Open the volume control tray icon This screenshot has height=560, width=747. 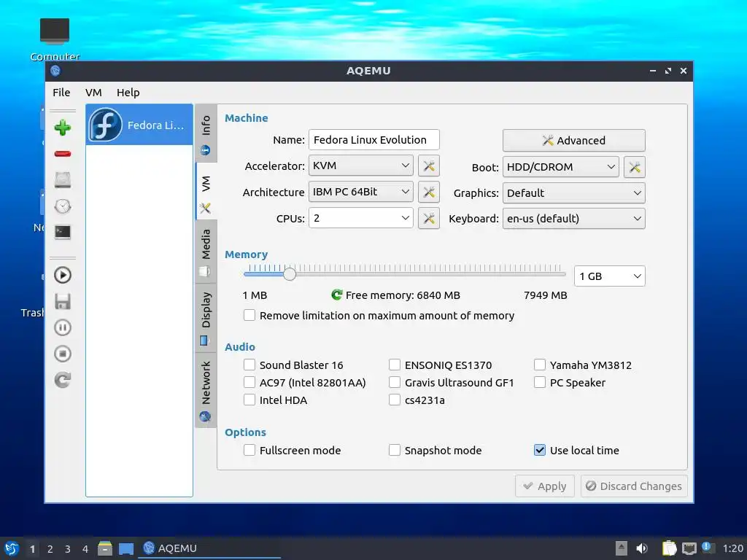(642, 548)
